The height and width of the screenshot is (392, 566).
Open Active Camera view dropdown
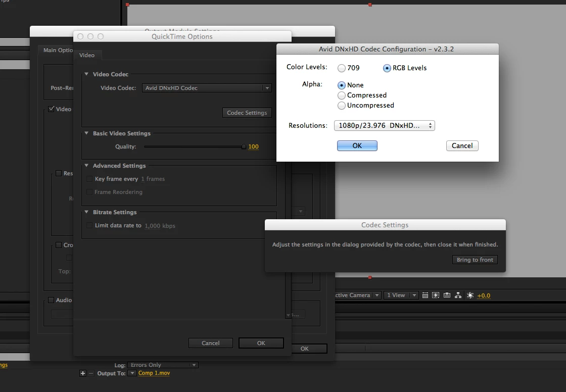[x=358, y=296]
